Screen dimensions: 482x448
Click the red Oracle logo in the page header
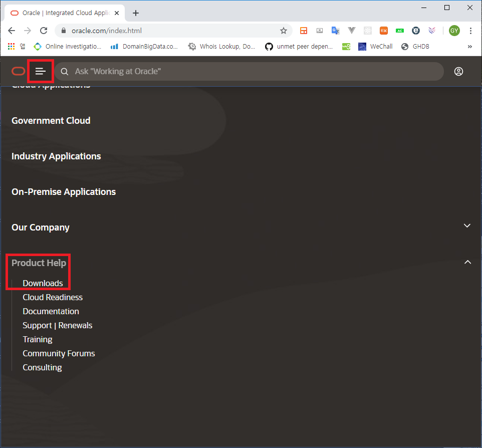[x=19, y=71]
